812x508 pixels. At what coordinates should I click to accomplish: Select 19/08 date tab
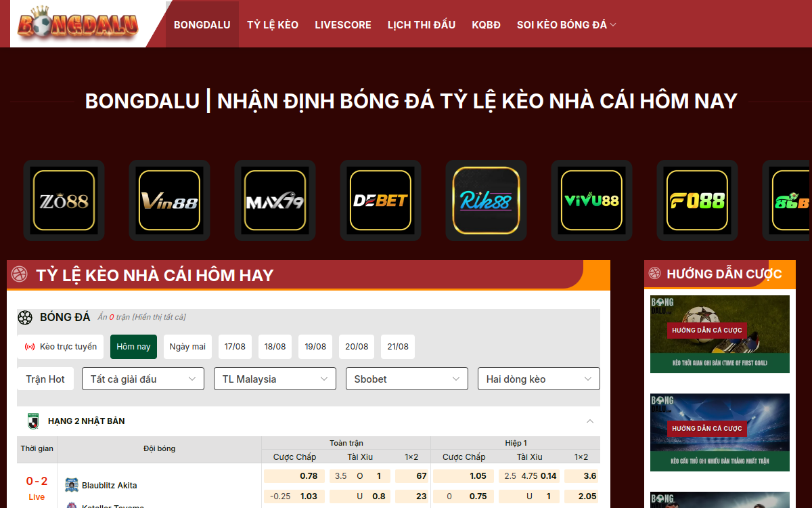click(315, 347)
